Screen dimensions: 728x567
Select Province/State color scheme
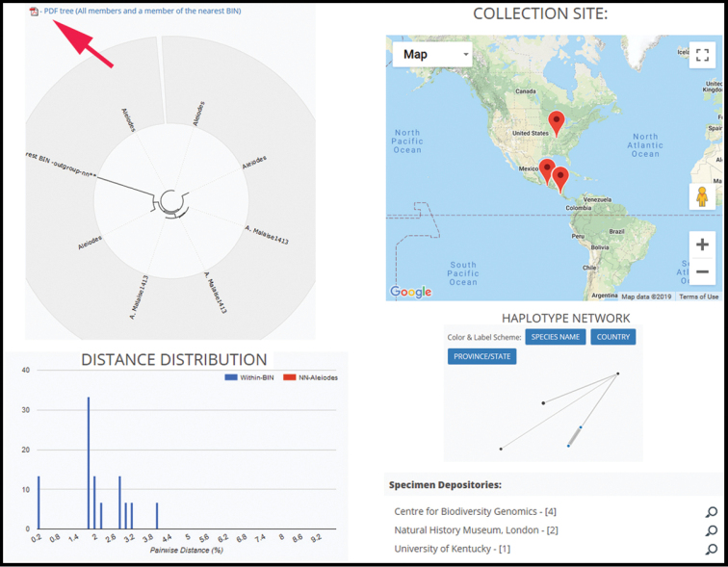pos(481,356)
